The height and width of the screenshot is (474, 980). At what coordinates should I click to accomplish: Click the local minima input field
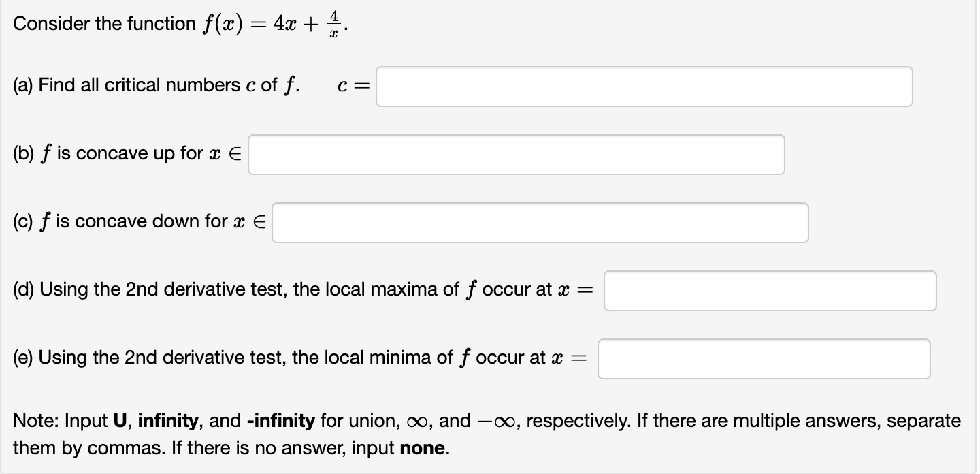(x=764, y=358)
